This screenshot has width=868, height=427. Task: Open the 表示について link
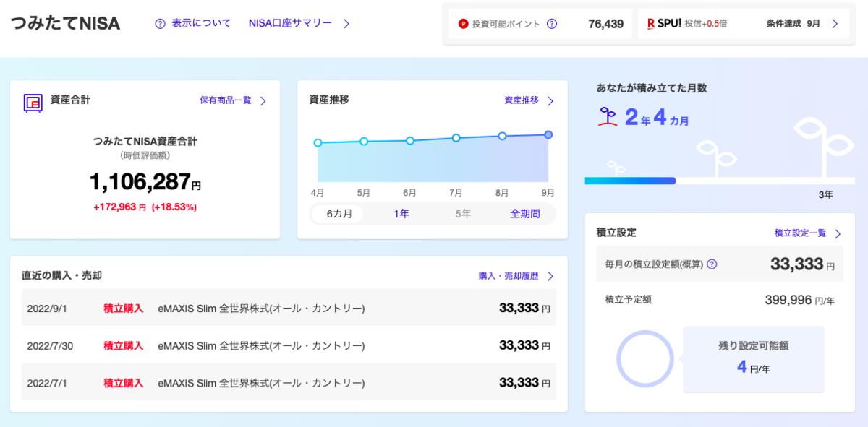coord(201,23)
